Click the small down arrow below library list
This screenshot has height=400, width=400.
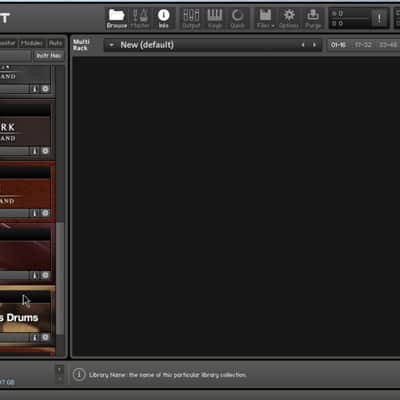[59, 379]
